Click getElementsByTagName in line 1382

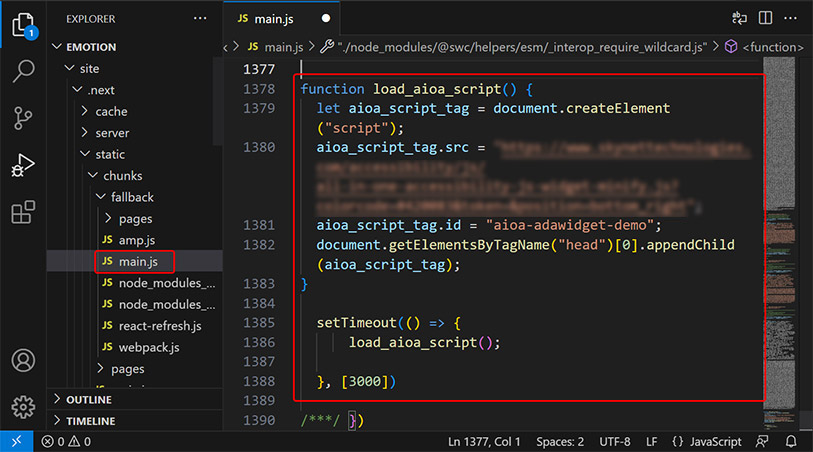pyautogui.click(x=469, y=245)
